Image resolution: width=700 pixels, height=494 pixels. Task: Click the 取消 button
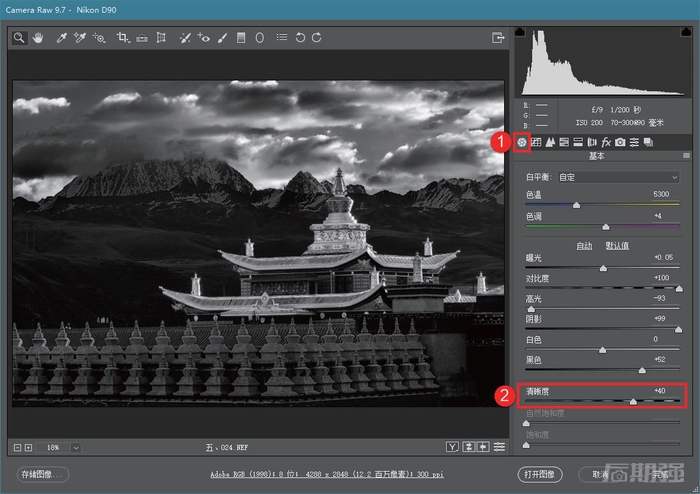point(601,474)
